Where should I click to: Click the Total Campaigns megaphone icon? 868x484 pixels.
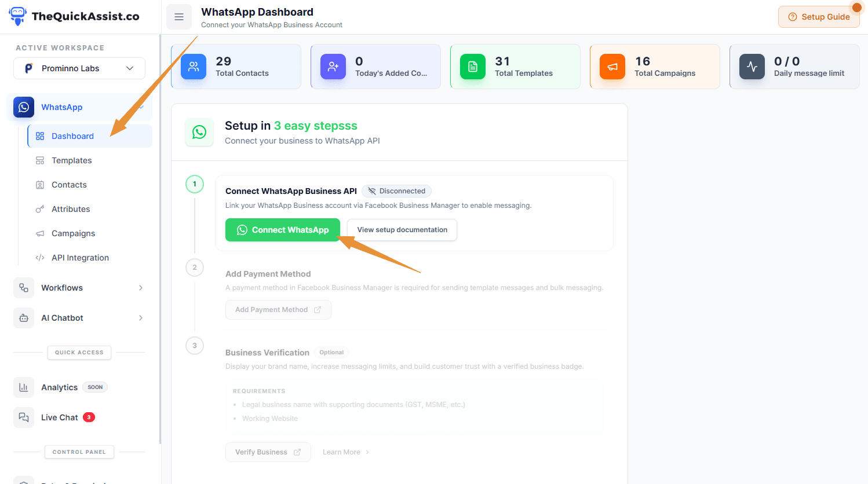click(612, 67)
